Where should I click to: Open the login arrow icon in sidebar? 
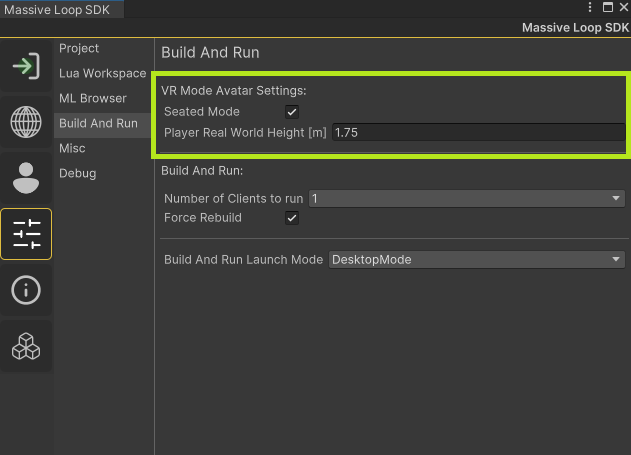pos(26,66)
